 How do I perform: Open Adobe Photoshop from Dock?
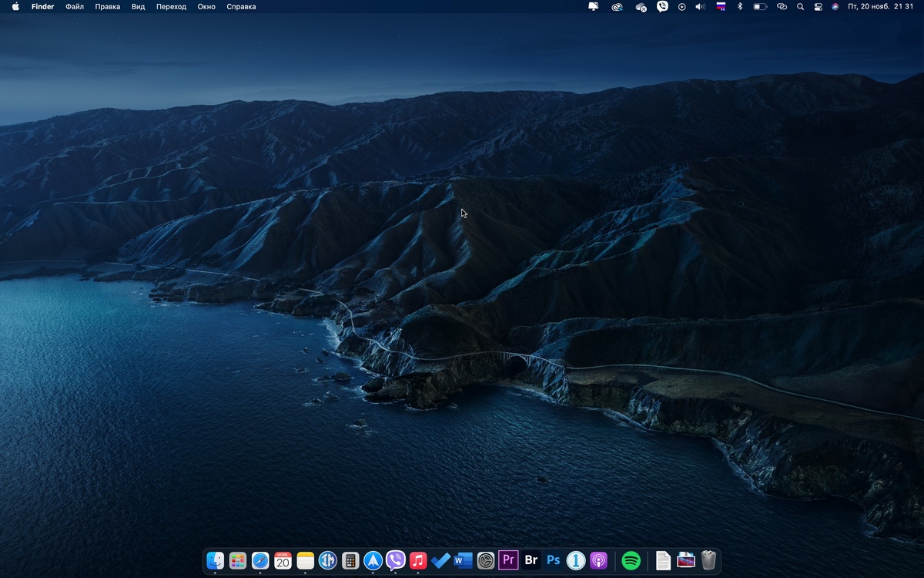(554, 560)
